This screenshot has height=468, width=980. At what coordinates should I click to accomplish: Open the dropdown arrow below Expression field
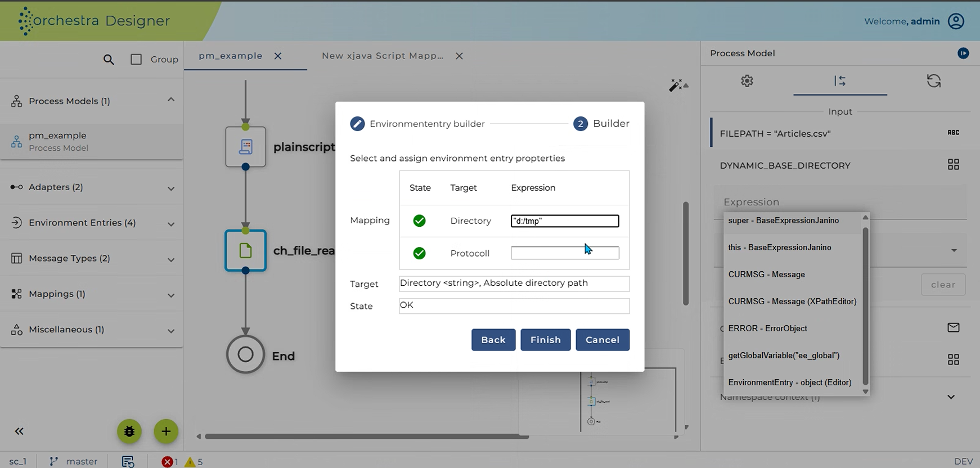click(954, 250)
